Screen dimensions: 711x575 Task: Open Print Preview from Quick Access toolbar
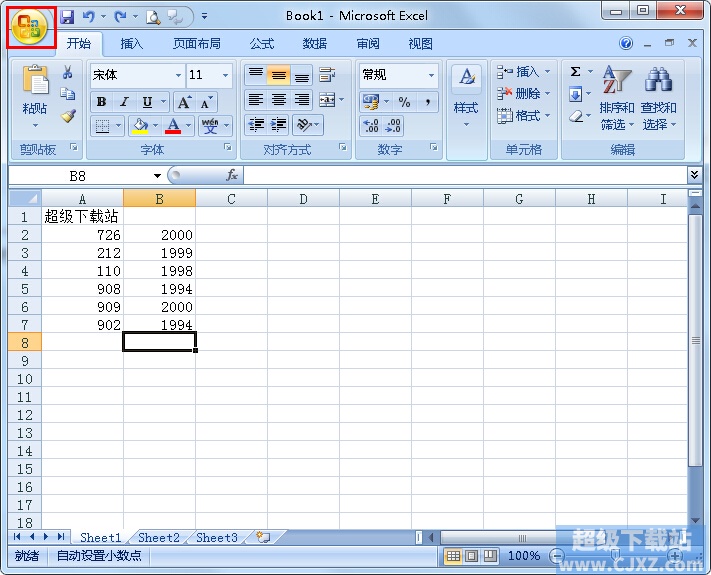pos(153,17)
